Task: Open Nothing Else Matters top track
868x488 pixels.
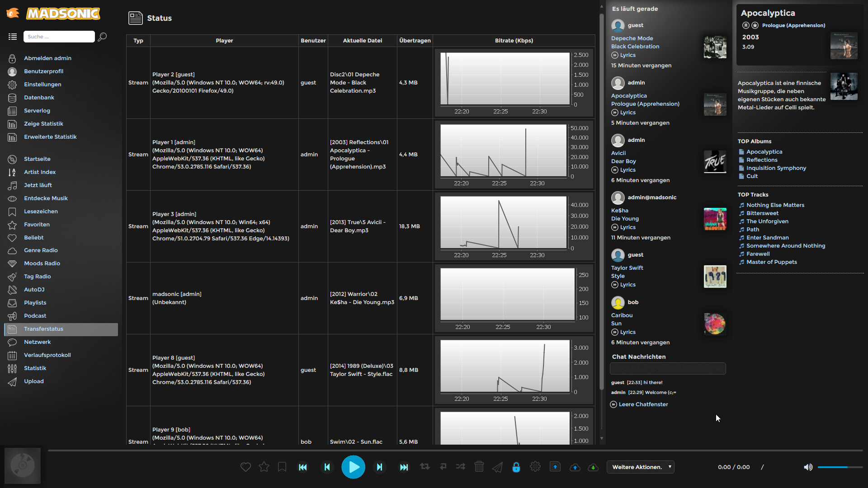Action: point(775,205)
